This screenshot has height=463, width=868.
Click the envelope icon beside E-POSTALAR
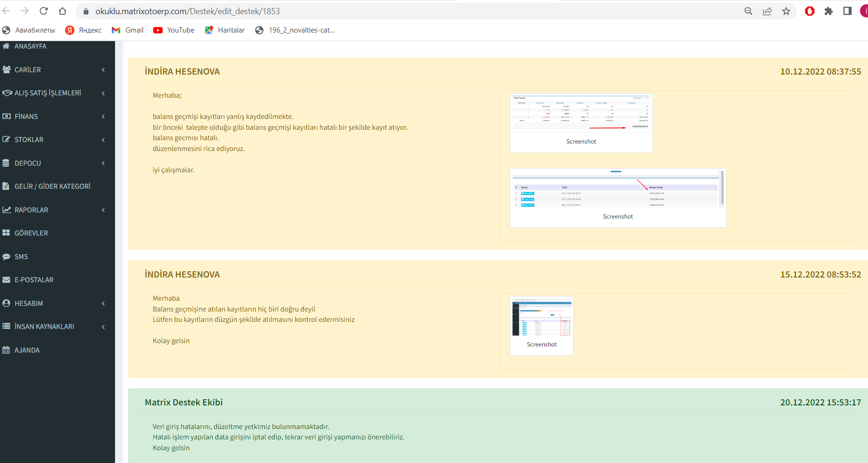coord(6,280)
